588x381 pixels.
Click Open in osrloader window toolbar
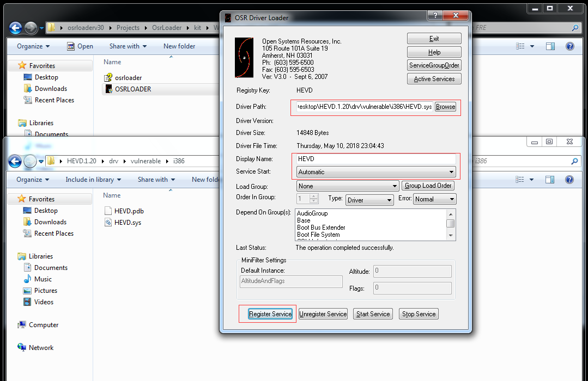[80, 46]
